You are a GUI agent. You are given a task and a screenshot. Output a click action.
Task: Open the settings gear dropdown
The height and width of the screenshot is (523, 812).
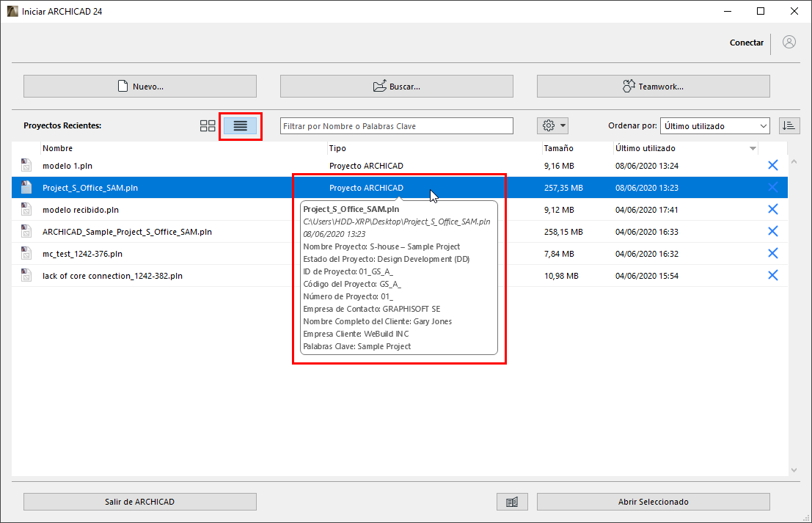pyautogui.click(x=554, y=125)
